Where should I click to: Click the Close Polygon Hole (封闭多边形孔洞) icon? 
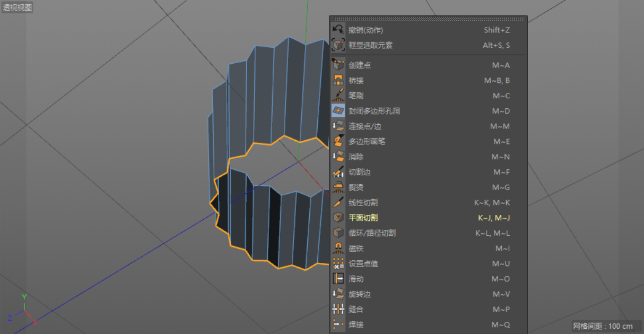coord(338,111)
